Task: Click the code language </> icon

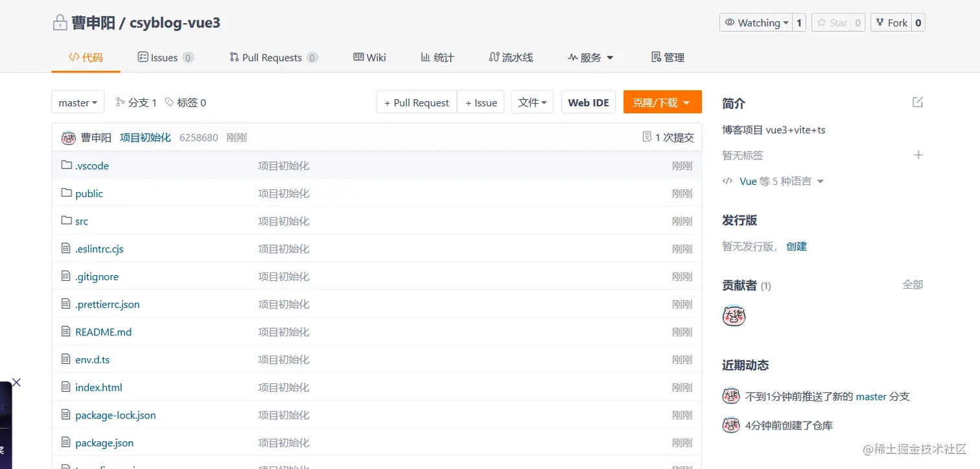Action: (727, 181)
